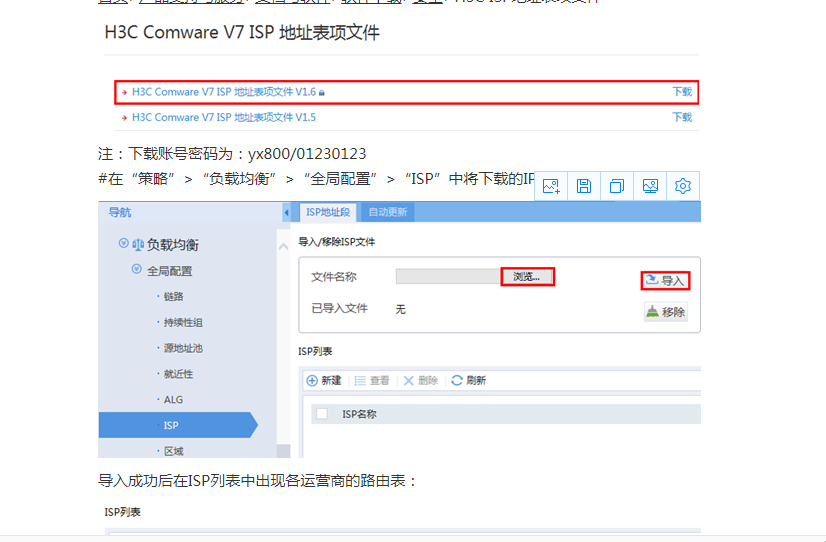Viewport: 826px width, 542px height.
Task: Click 删除 X icon in ISP列表 toolbar
Action: tap(408, 380)
